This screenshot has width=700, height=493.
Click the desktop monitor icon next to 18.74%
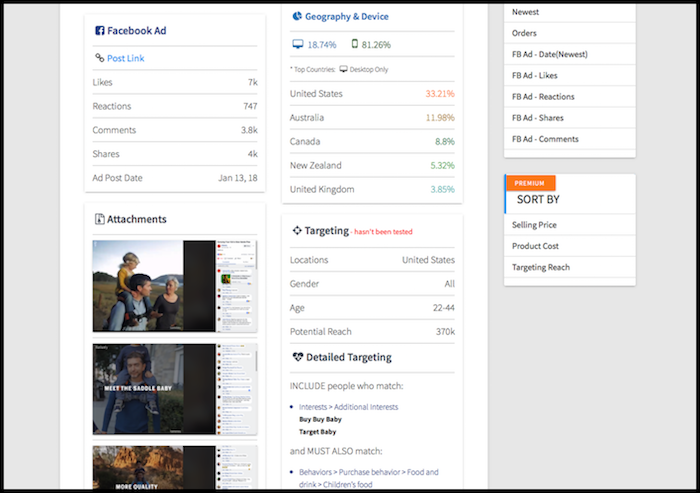[x=297, y=45]
